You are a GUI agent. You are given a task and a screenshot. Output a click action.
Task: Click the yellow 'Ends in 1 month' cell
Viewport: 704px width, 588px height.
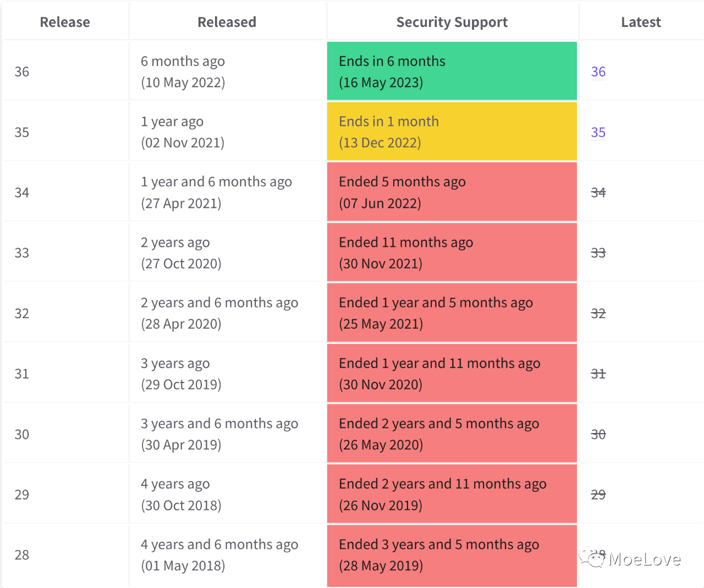pyautogui.click(x=452, y=132)
